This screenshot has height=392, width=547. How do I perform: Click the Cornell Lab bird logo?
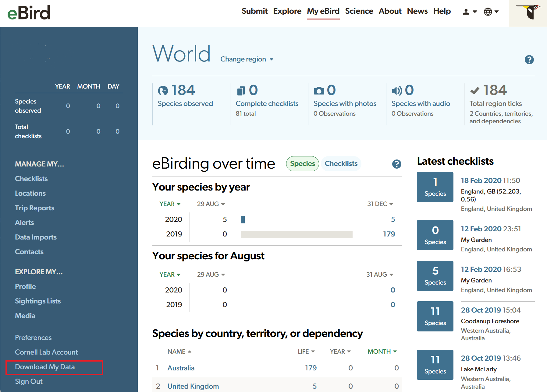pyautogui.click(x=530, y=12)
